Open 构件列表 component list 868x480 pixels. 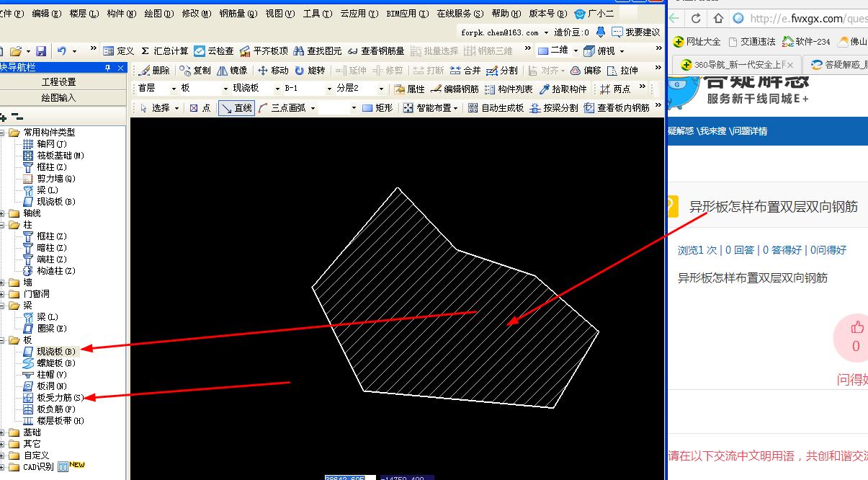click(509, 89)
